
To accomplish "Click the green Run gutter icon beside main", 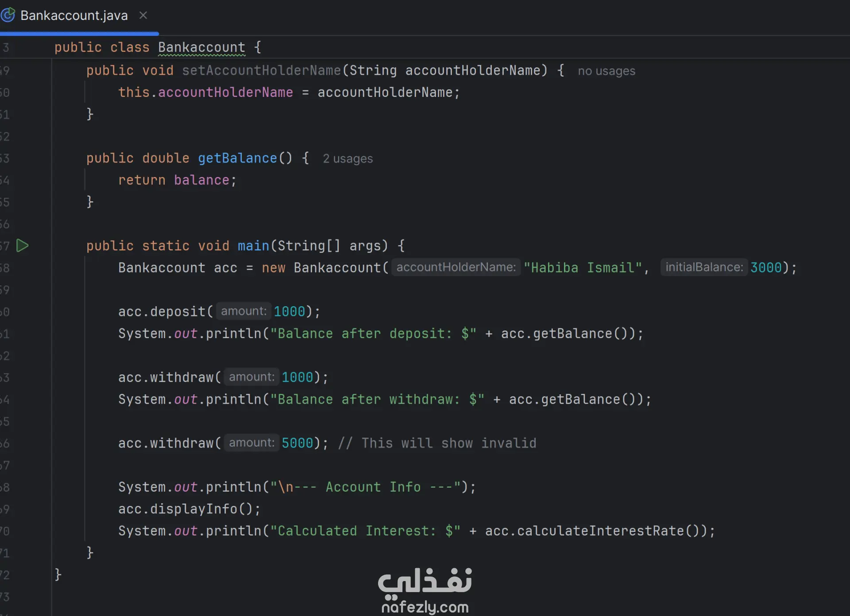I will coord(22,246).
